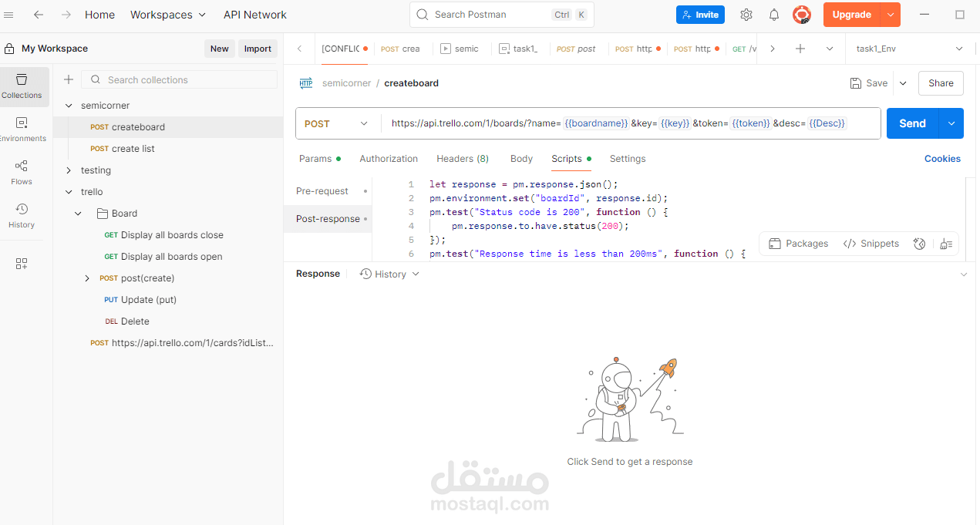
Task: Open the task1_ environment tab
Action: point(520,49)
